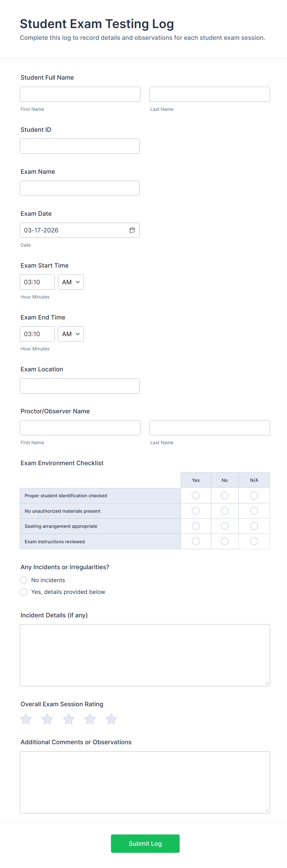Select No for unauthorized materials row
Image resolution: width=287 pixels, height=868 pixels.
[225, 511]
